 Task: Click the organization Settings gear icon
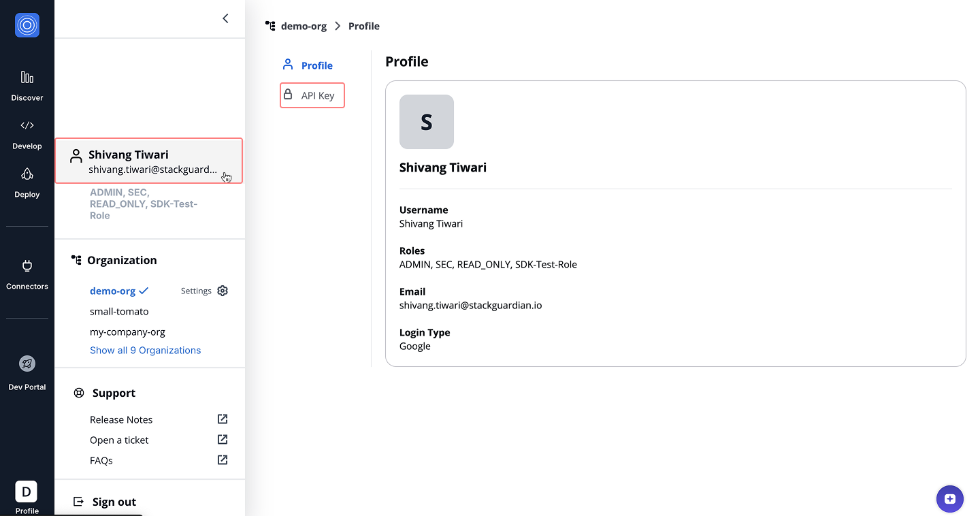pos(223,291)
